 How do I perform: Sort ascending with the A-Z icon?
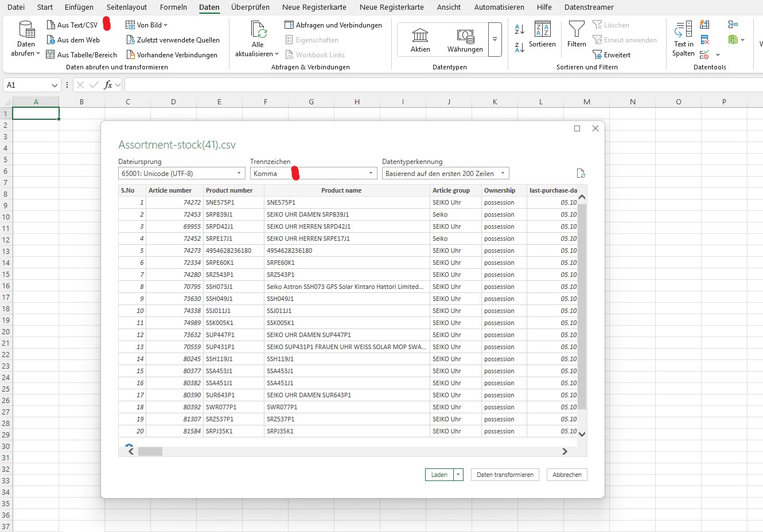(520, 29)
